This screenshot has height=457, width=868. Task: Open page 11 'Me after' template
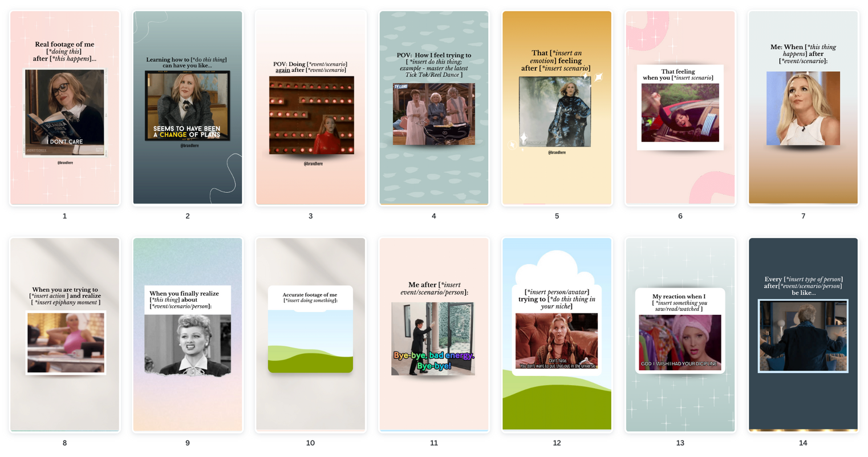(x=434, y=335)
